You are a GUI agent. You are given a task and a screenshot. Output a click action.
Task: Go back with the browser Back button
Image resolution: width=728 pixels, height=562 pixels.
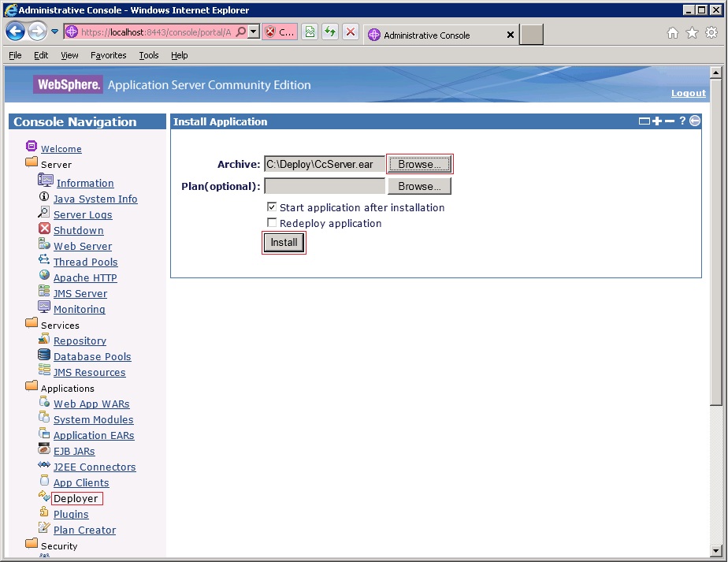coord(15,32)
